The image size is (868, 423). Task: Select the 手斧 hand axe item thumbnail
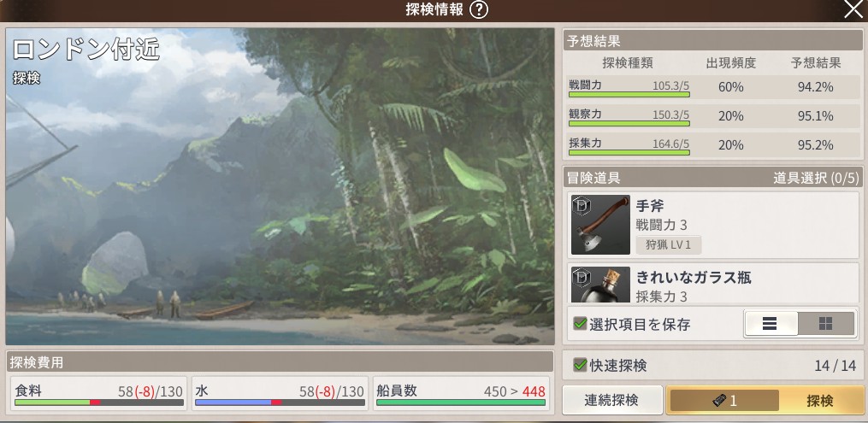(600, 225)
